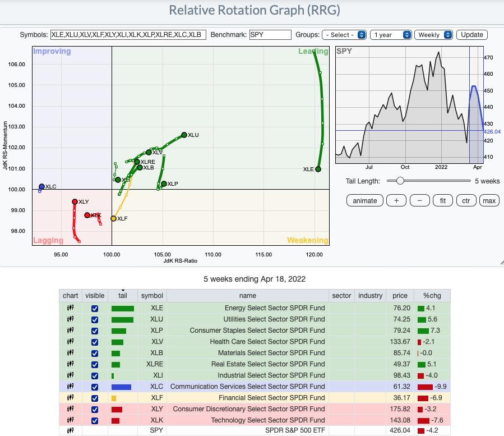Sort table by the symbol column header
This screenshot has width=504, height=436.
152,295
